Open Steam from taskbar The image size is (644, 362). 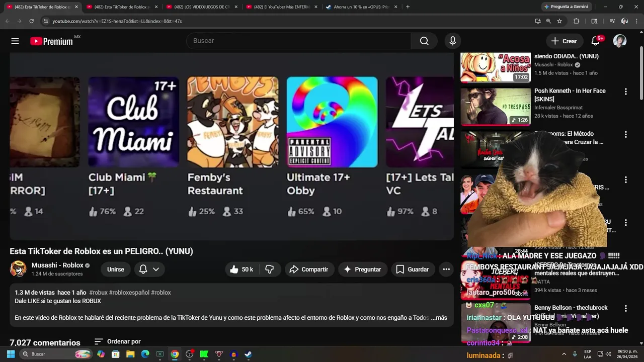point(248,354)
